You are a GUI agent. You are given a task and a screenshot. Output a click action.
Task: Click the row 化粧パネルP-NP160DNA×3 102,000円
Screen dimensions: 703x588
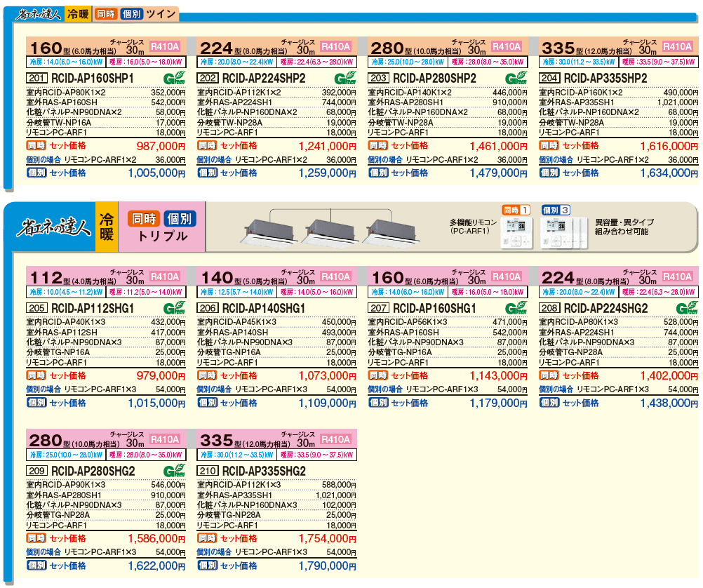point(276,505)
